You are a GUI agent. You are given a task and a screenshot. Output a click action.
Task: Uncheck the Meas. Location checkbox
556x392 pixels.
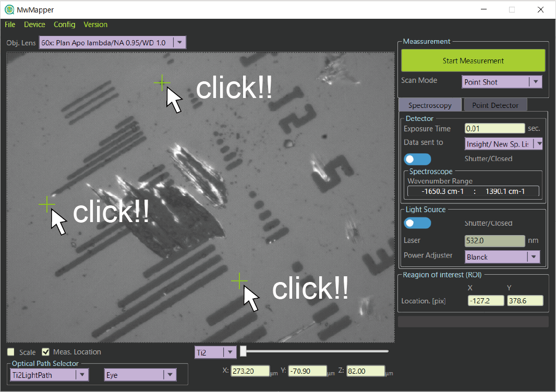tap(46, 352)
